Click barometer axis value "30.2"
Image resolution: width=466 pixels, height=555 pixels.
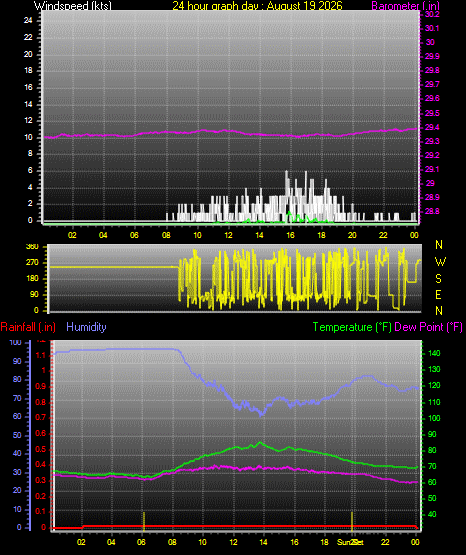[x=432, y=15]
